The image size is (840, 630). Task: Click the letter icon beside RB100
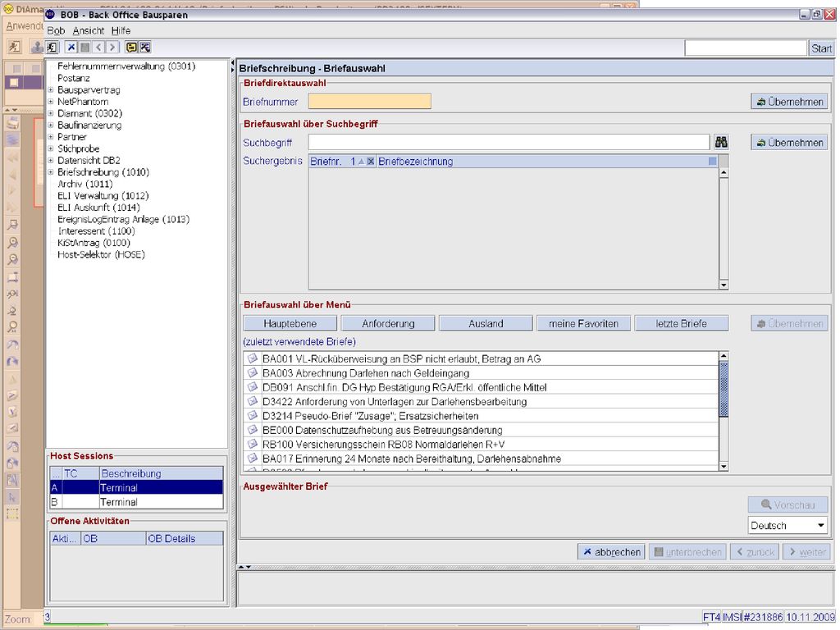[253, 444]
